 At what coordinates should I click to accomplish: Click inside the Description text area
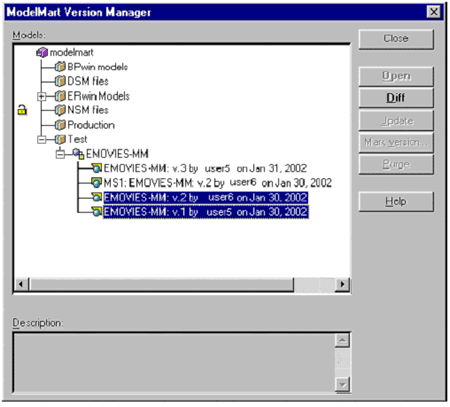pos(174,363)
